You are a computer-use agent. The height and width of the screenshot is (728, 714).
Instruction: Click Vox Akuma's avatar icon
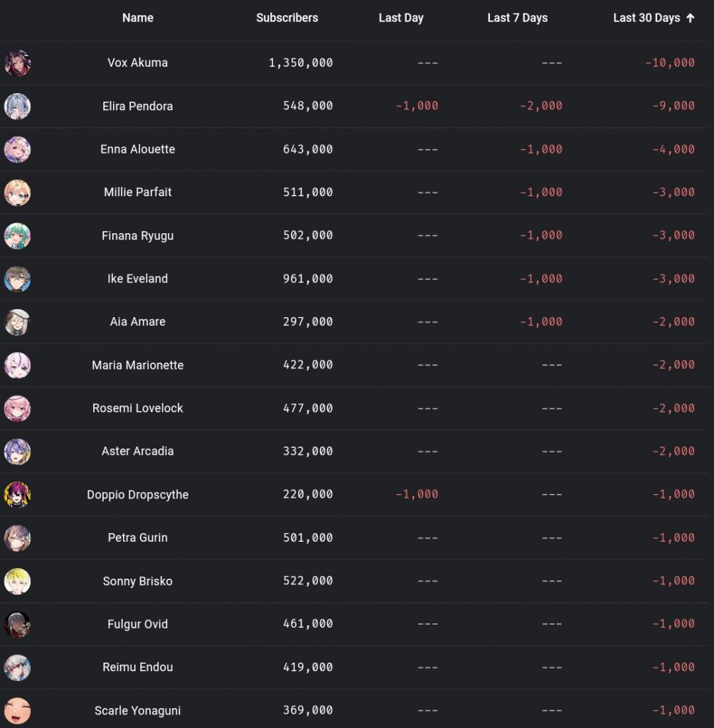17,63
